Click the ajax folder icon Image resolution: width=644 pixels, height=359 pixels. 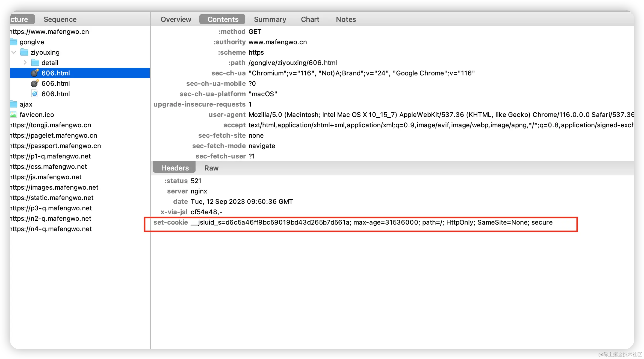[x=14, y=104]
